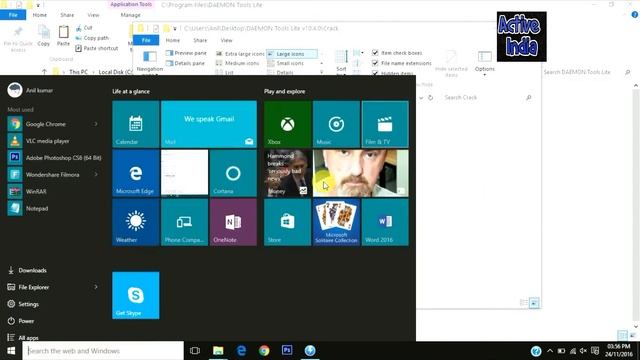This screenshot has width=640, height=360.
Task: Open Share tab in Crack window
Action: click(200, 40)
